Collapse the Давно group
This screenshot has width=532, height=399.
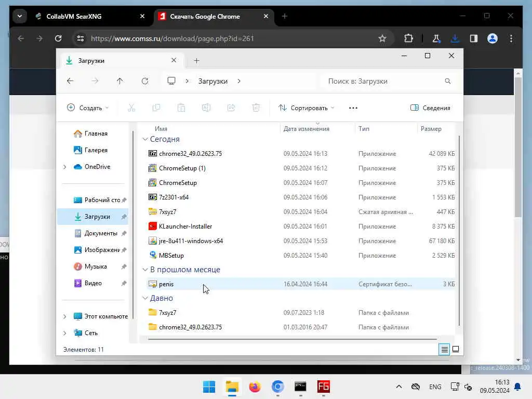click(x=145, y=298)
